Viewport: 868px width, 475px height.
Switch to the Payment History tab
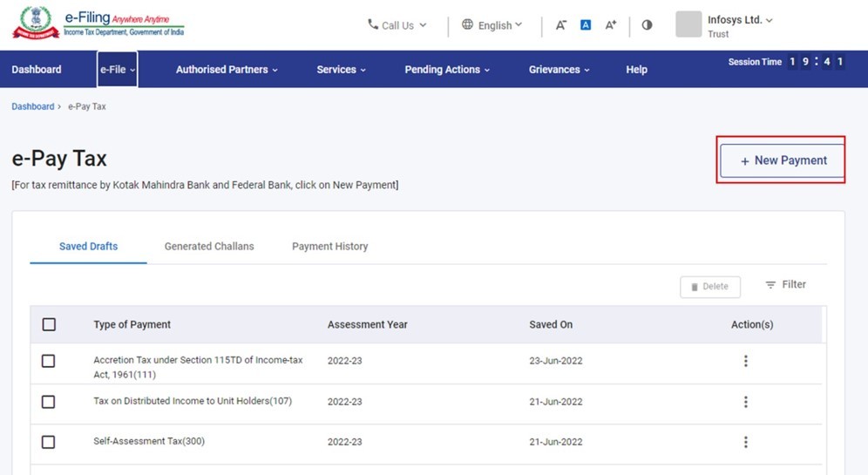[329, 247]
